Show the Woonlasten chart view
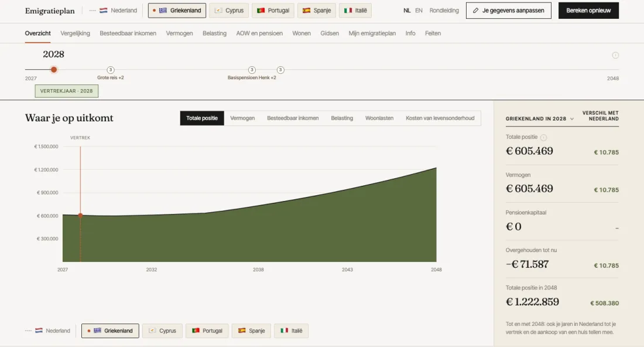Screen dimensions: 644x347 (379, 118)
